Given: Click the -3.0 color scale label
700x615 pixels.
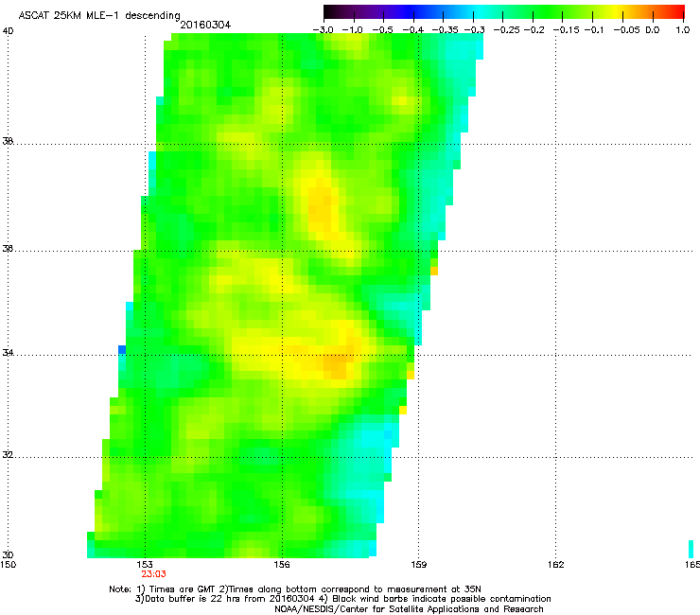Looking at the screenshot, I should [324, 30].
